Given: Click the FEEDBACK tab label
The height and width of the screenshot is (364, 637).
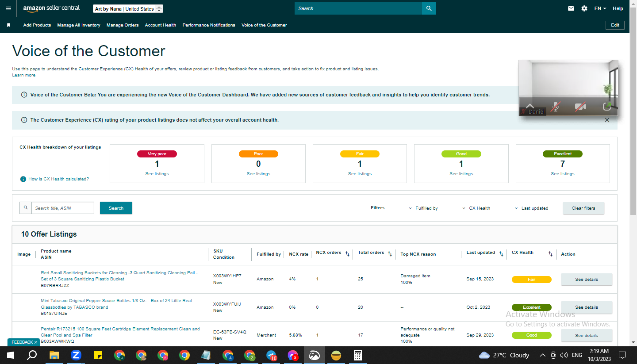Looking at the screenshot, I should [x=22, y=342].
